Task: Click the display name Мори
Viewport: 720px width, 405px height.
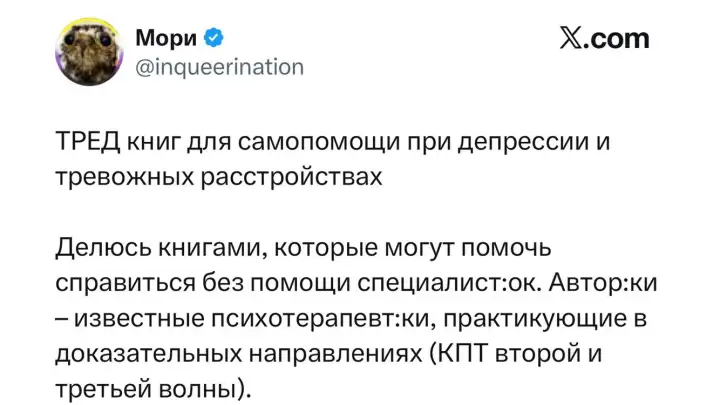Action: 166,39
